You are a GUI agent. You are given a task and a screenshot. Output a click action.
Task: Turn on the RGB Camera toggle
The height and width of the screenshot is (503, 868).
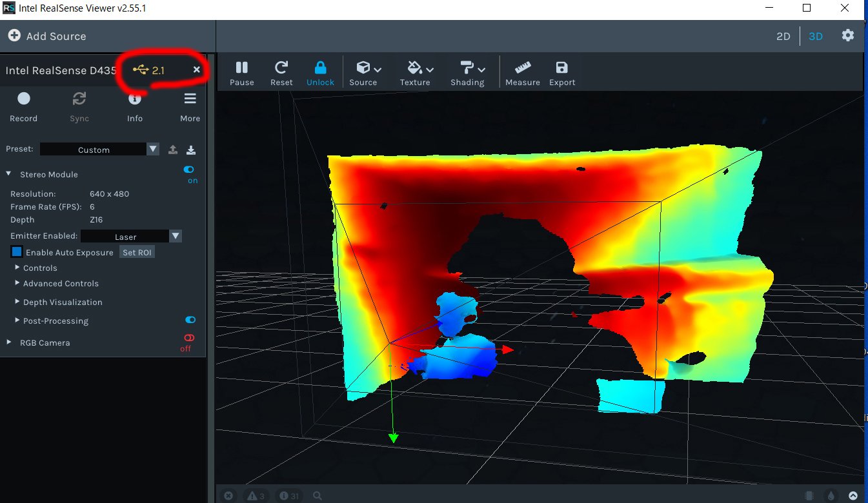[x=188, y=338]
